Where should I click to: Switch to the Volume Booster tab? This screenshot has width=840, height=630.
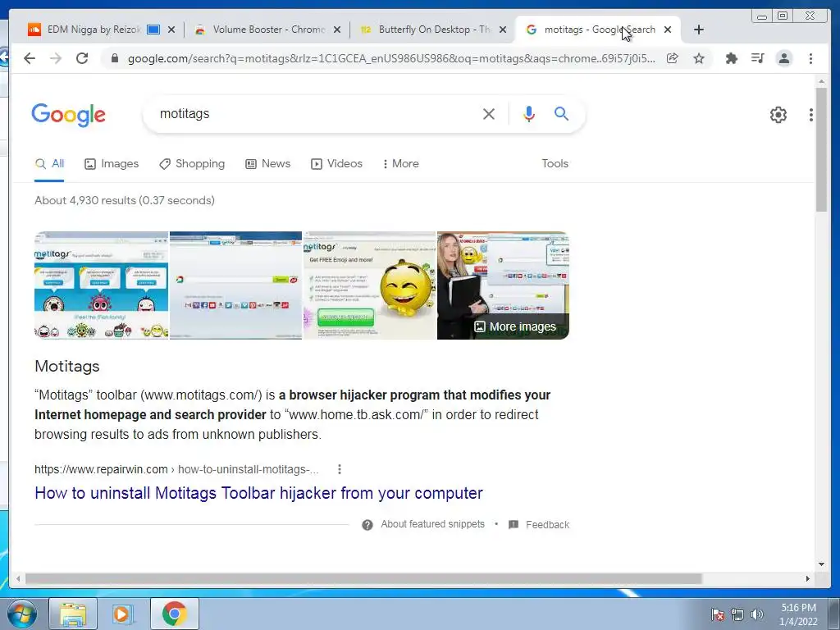click(268, 30)
